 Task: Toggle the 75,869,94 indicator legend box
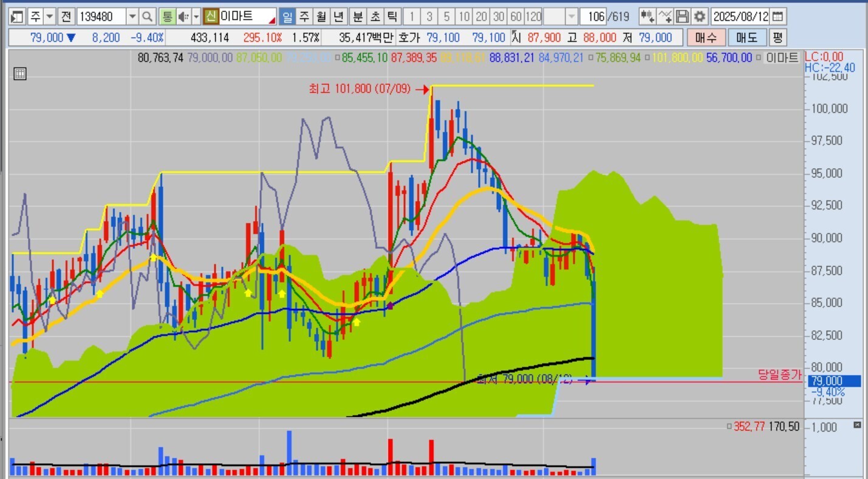click(x=591, y=58)
